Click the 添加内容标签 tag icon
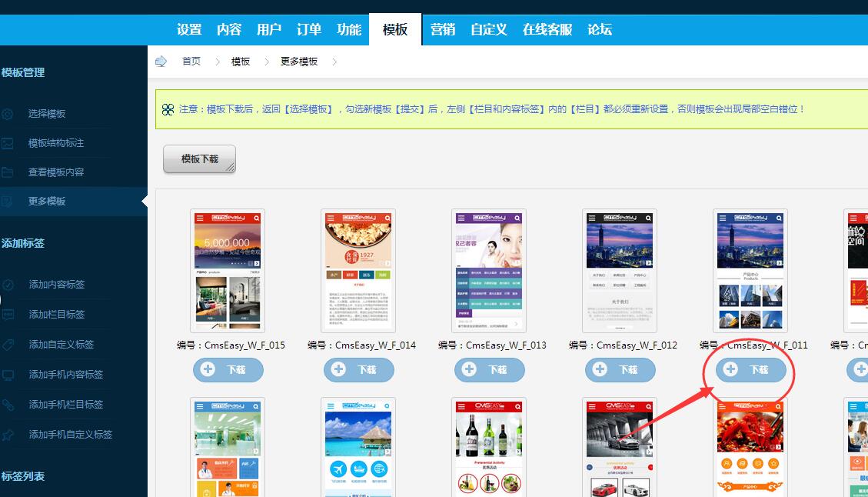This screenshot has height=497, width=868. coord(8,284)
